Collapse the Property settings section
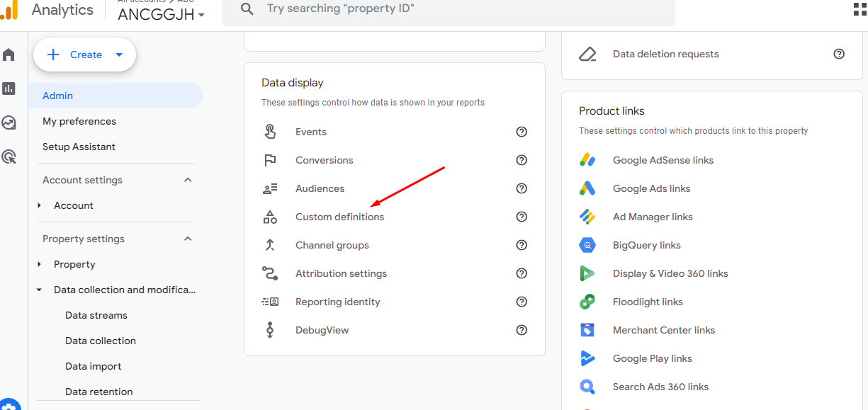Image resolution: width=868 pixels, height=410 pixels. (188, 239)
